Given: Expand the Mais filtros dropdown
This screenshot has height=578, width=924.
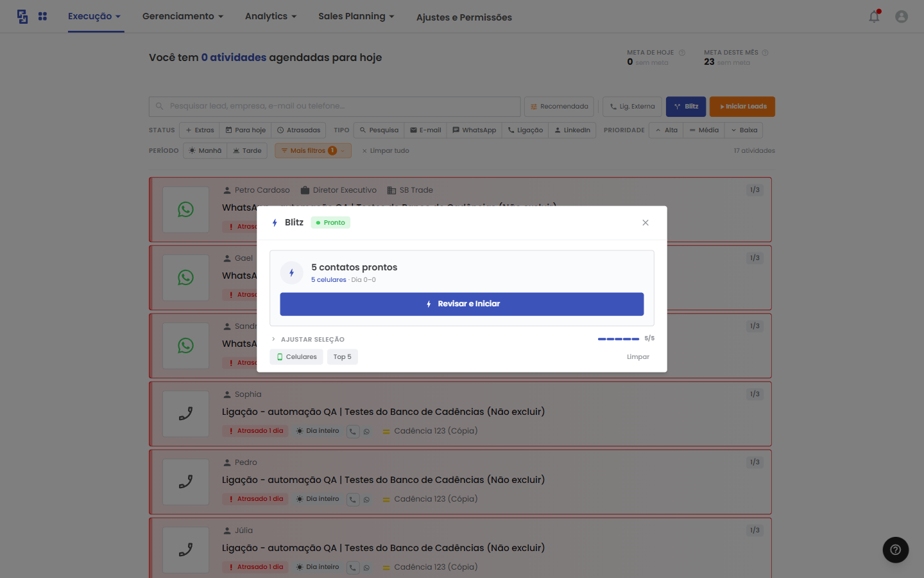Looking at the screenshot, I should 313,151.
